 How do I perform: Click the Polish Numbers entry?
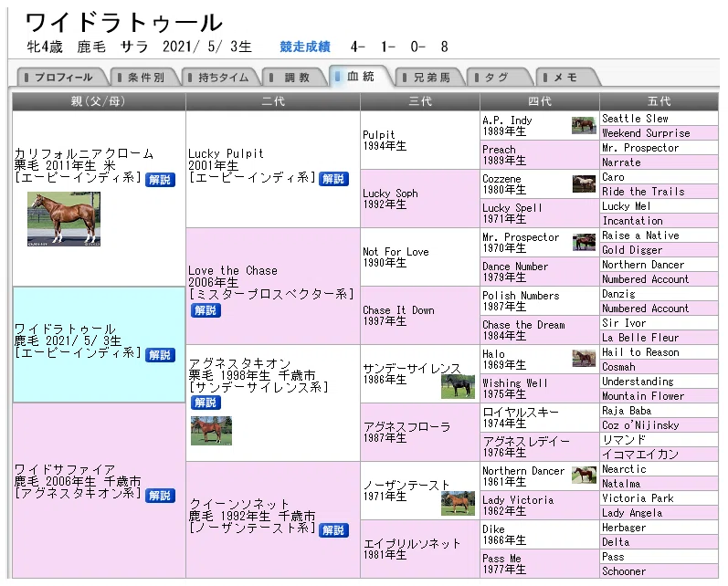click(540, 300)
